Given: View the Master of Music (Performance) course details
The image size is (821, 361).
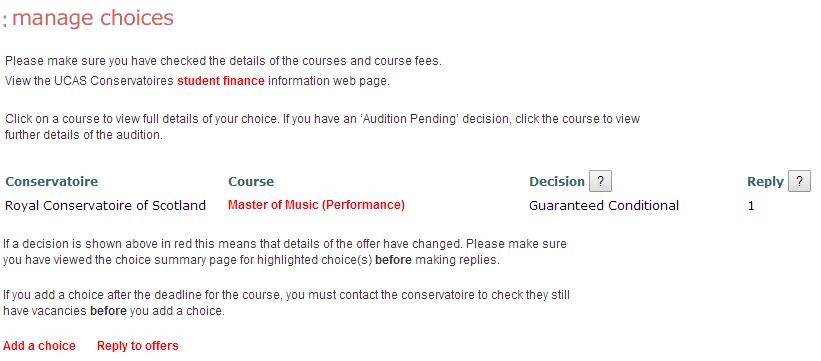Looking at the screenshot, I should click(x=316, y=205).
